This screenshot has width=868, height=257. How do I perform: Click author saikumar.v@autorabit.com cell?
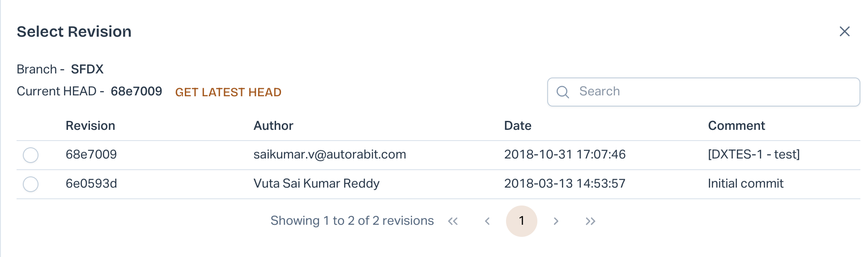(330, 154)
